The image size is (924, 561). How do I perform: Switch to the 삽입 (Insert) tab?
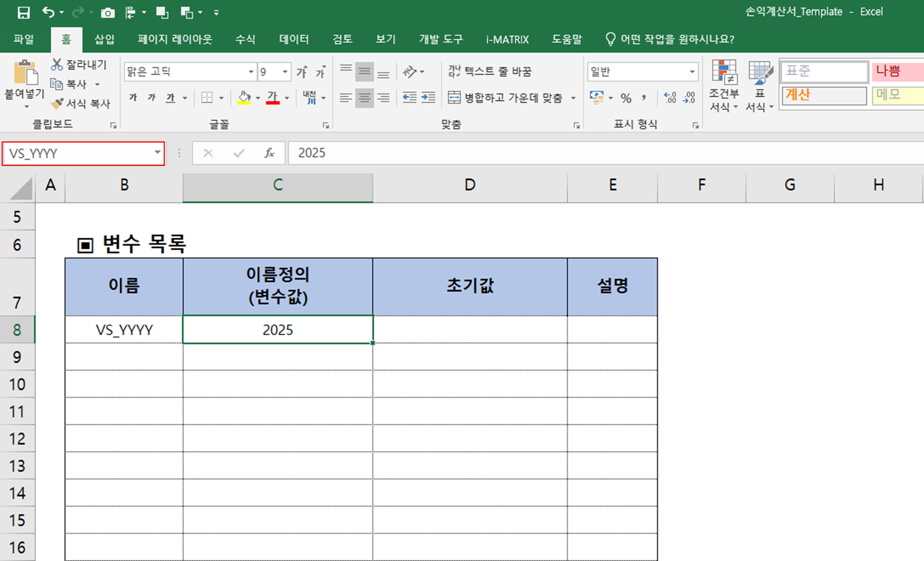point(104,39)
